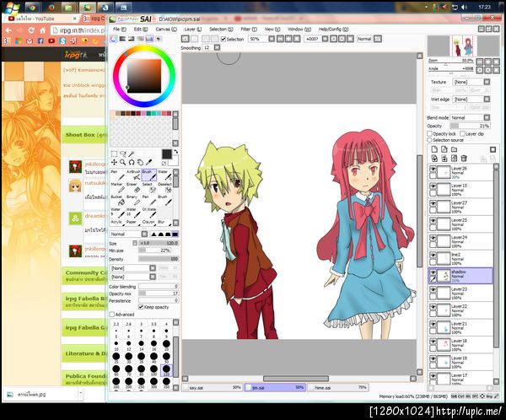This screenshot has width=506, height=420.
Task: Hide the Layer15 layer
Action: click(433, 186)
